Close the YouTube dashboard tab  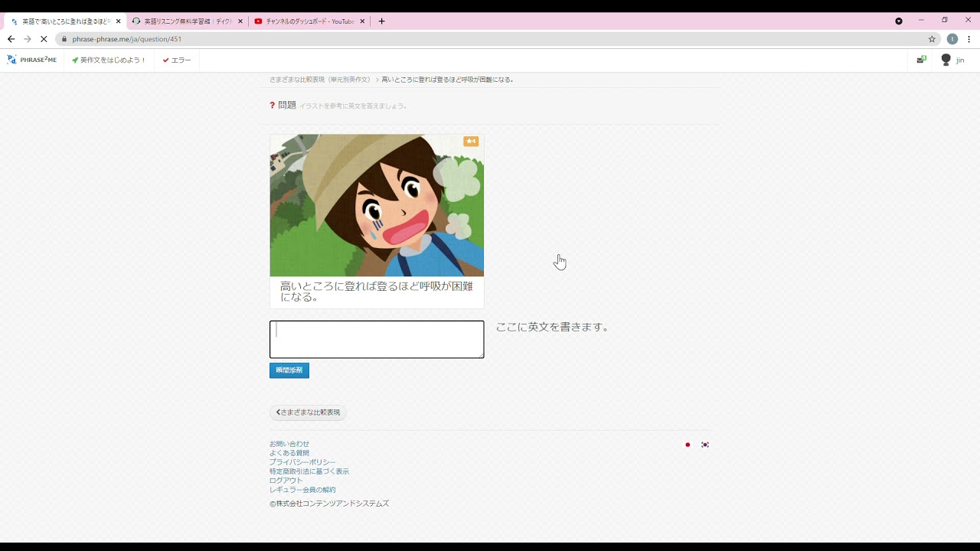[363, 21]
